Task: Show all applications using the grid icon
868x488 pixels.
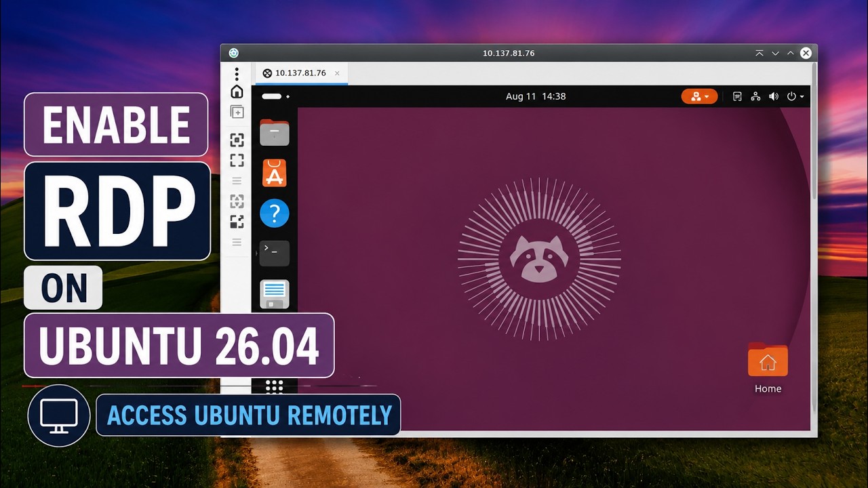Action: click(274, 386)
